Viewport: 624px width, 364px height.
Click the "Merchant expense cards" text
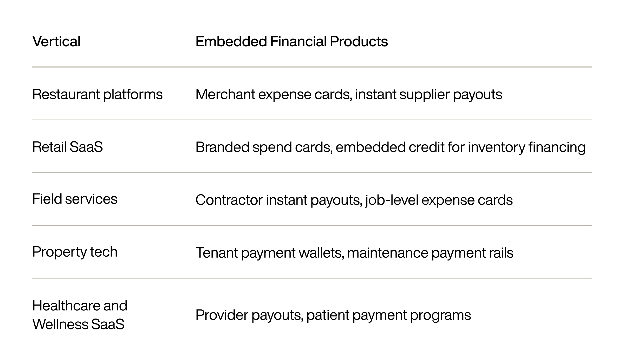pos(274,94)
